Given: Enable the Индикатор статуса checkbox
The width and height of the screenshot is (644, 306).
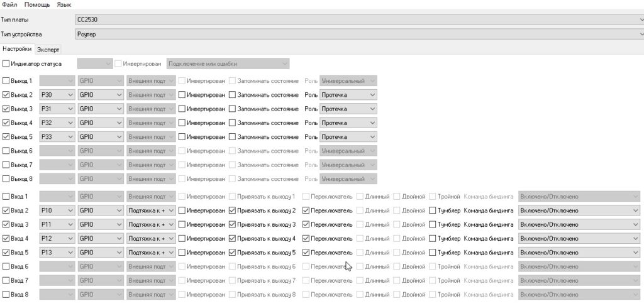Looking at the screenshot, I should [x=6, y=63].
